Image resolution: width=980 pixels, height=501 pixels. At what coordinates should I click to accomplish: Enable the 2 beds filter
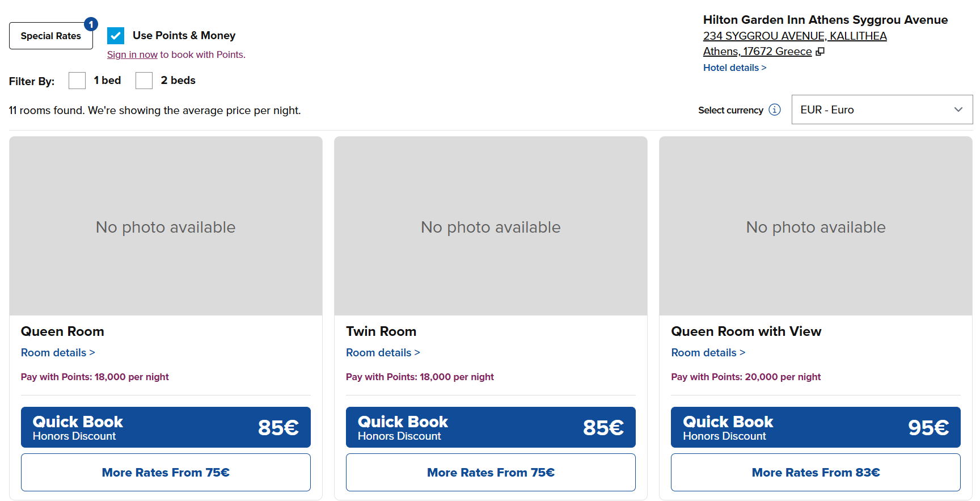(x=144, y=81)
